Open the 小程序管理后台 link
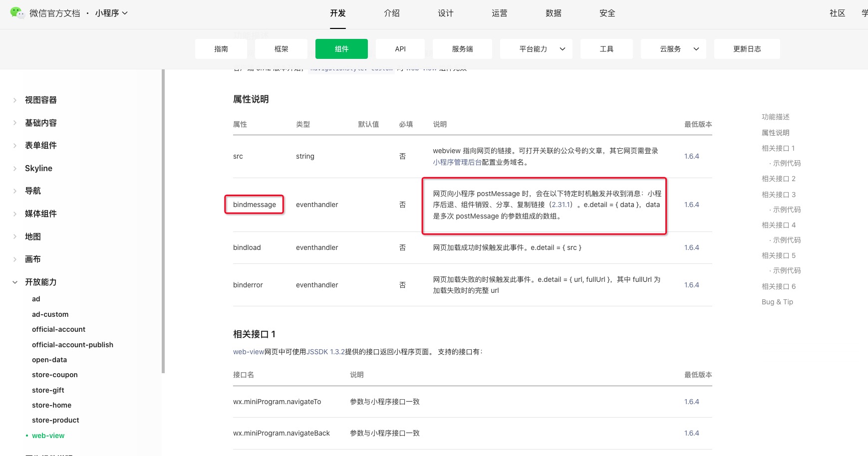 [457, 162]
